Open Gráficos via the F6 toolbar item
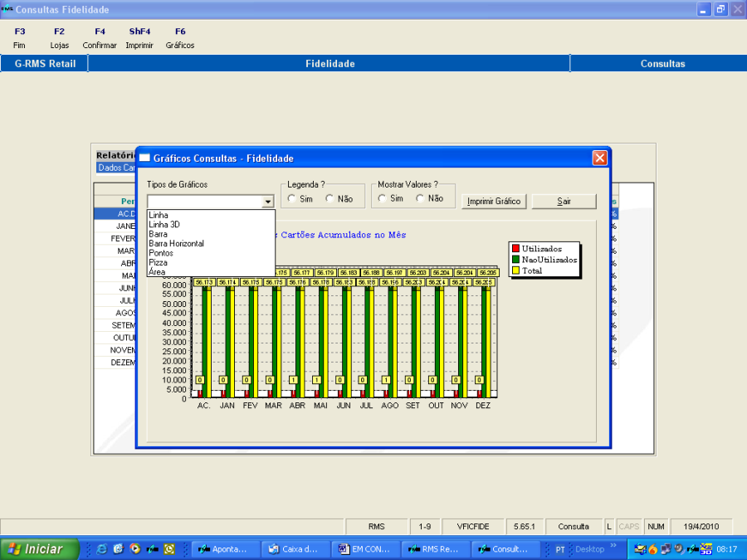The height and width of the screenshot is (560, 747). click(x=180, y=38)
